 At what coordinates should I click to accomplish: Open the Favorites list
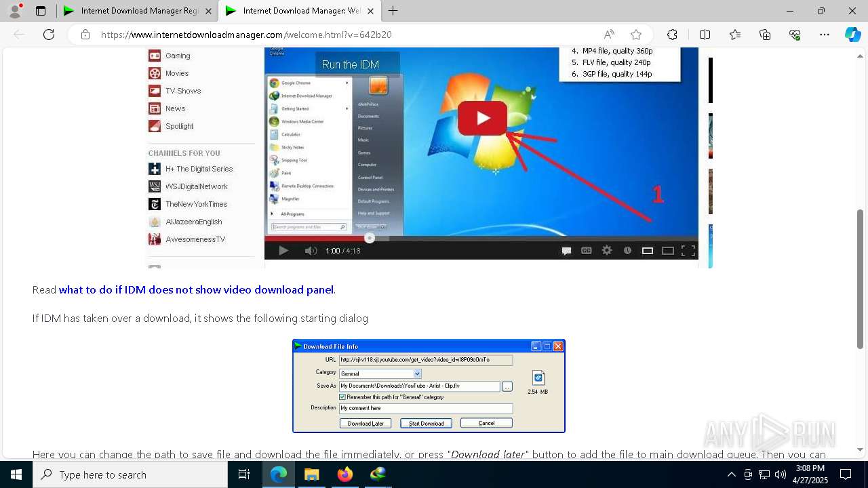tap(735, 35)
